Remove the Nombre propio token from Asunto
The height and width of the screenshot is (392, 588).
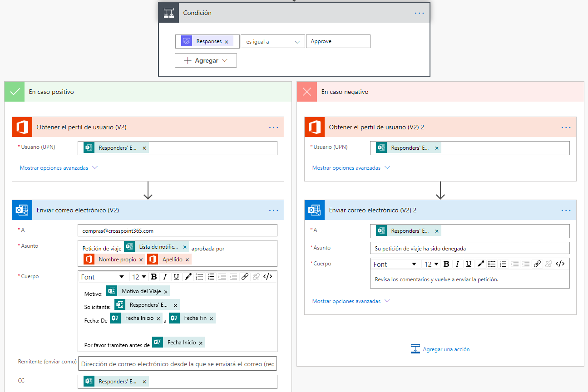click(141, 260)
